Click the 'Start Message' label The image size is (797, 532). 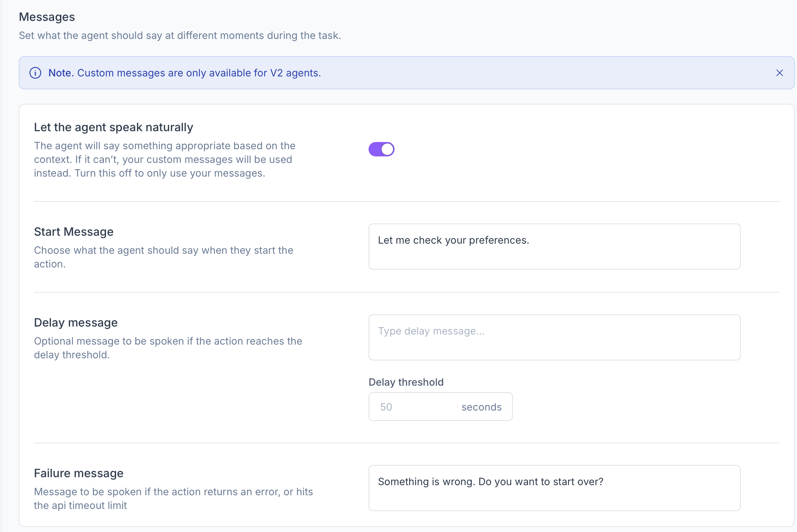coord(74,232)
